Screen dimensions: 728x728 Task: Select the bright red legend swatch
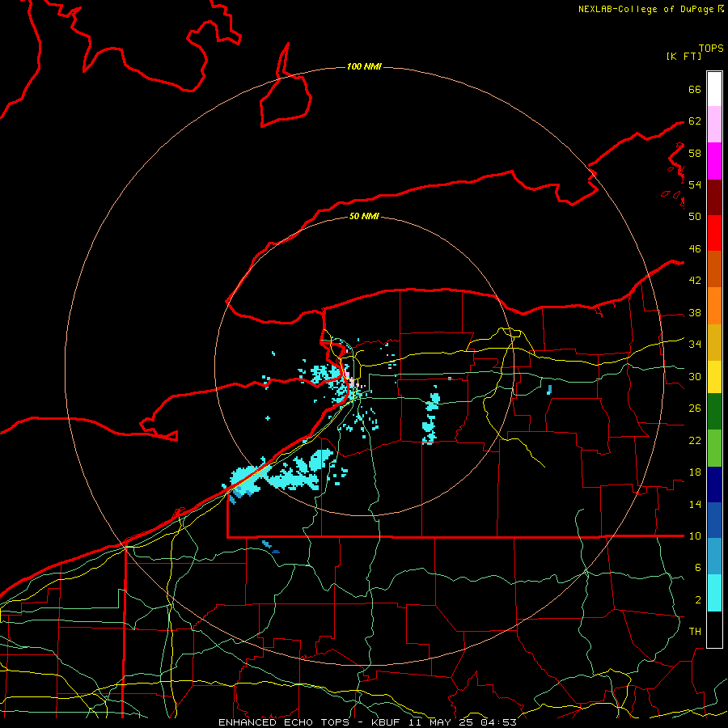pos(714,233)
